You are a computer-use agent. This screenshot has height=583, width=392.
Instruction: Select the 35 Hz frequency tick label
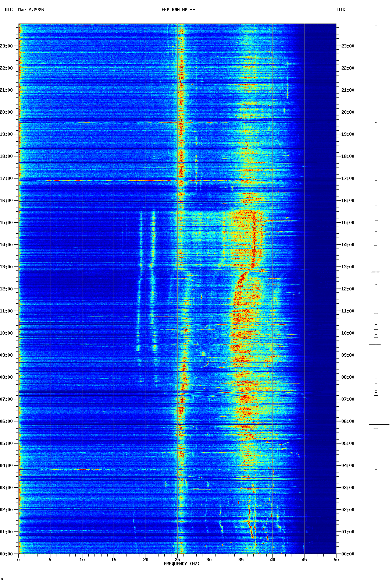pos(241,559)
